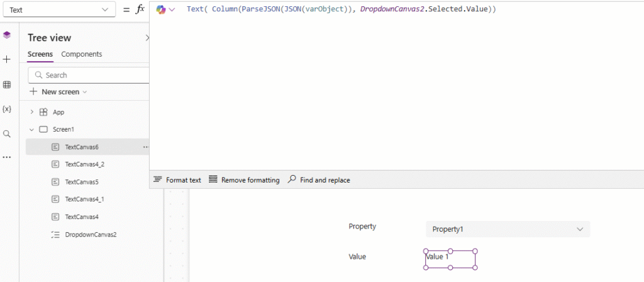Open the Variables {x} icon
Image resolution: width=644 pixels, height=282 pixels.
click(6, 109)
